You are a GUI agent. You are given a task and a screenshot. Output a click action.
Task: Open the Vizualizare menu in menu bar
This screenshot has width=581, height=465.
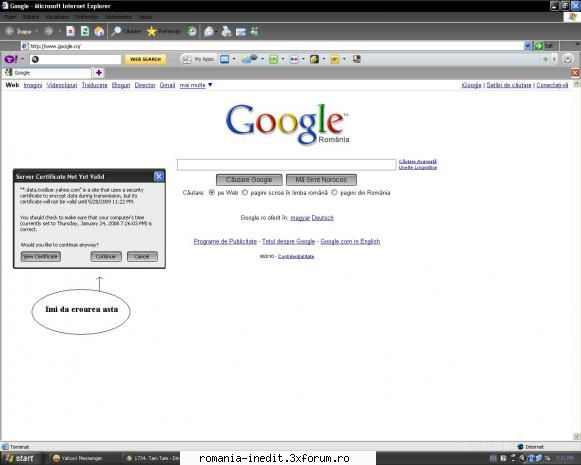click(x=57, y=17)
